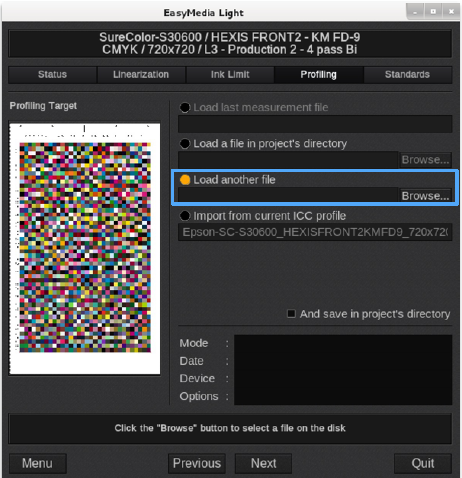Open the Linearization tab
This screenshot has width=462, height=478.
[x=141, y=74]
